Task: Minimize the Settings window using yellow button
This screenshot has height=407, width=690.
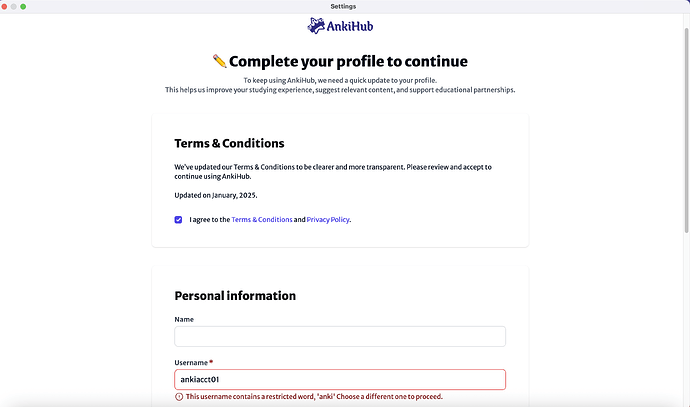Action: tap(14, 7)
